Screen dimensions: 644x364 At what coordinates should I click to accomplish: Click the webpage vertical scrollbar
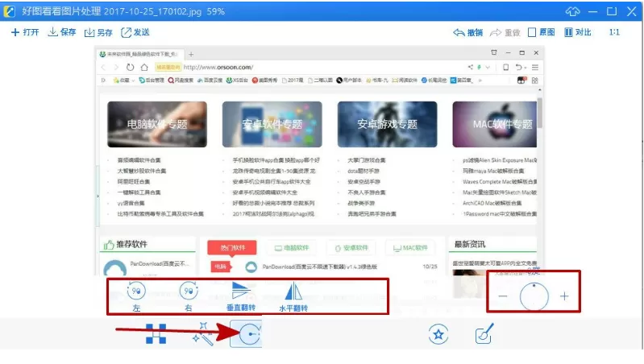click(540, 113)
